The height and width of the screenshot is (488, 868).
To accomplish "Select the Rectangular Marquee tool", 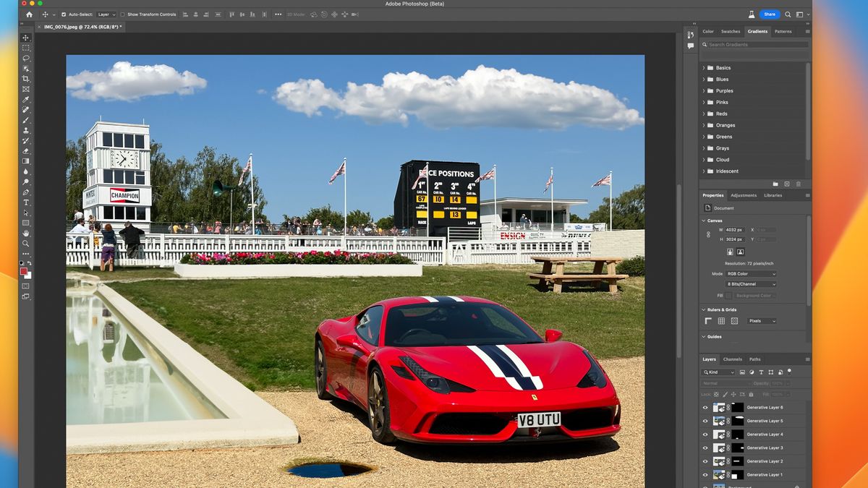I will [x=26, y=48].
